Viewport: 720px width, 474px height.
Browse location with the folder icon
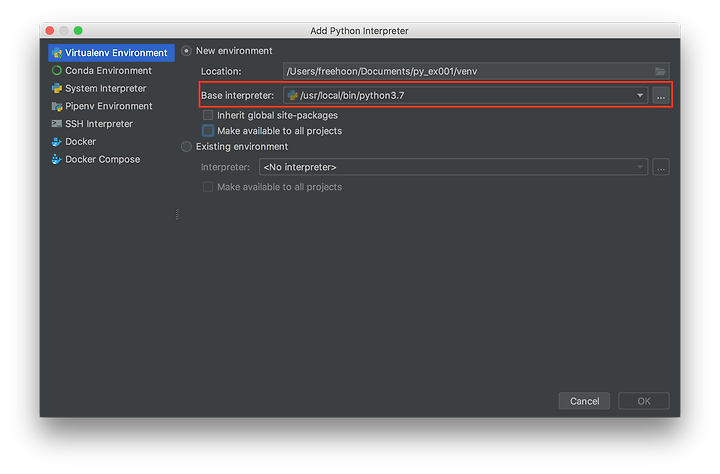[660, 71]
